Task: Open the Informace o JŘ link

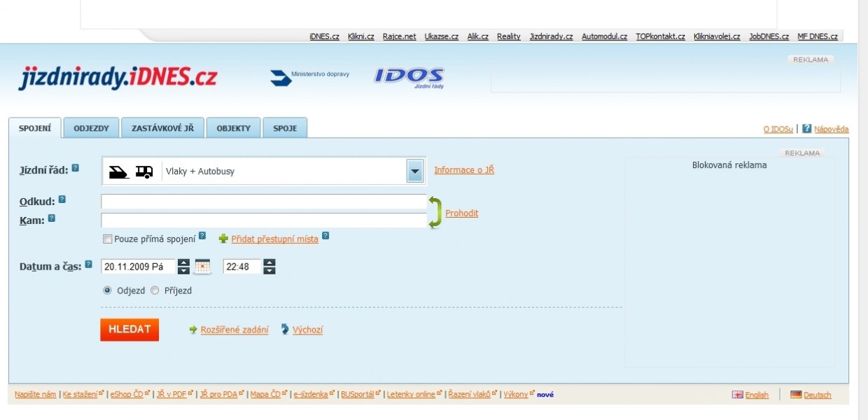Action: 464,170
